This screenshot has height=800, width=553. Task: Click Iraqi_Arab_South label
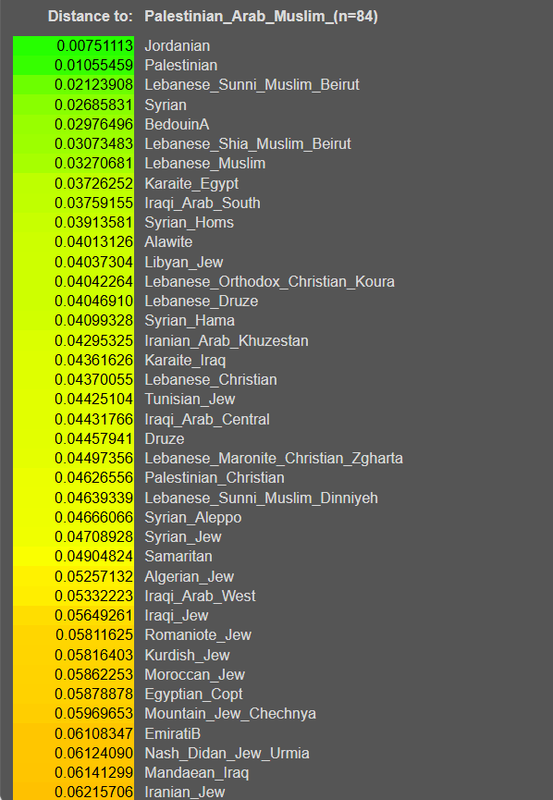pyautogui.click(x=203, y=203)
